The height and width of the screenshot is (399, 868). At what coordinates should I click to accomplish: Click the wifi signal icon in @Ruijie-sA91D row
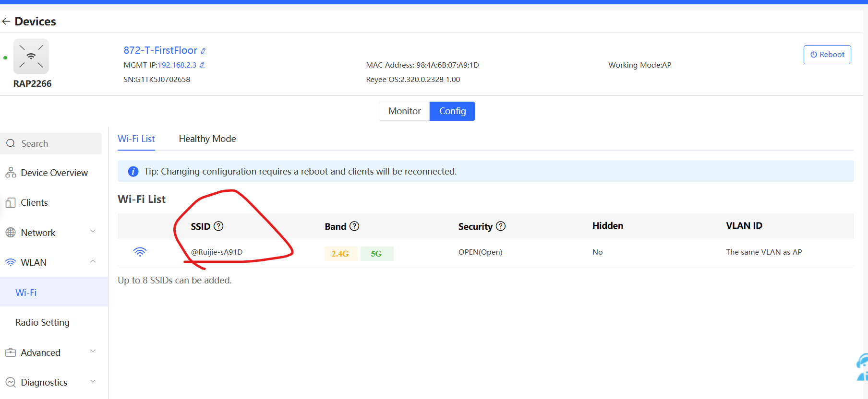tap(140, 252)
